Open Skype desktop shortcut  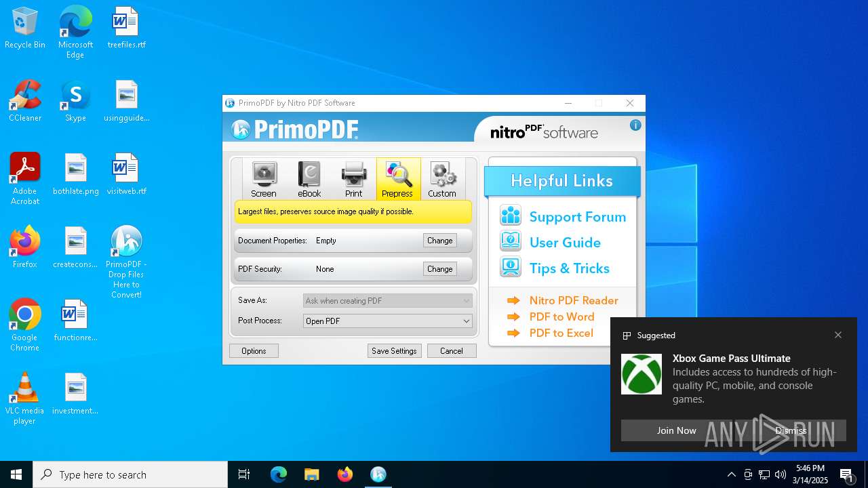75,102
